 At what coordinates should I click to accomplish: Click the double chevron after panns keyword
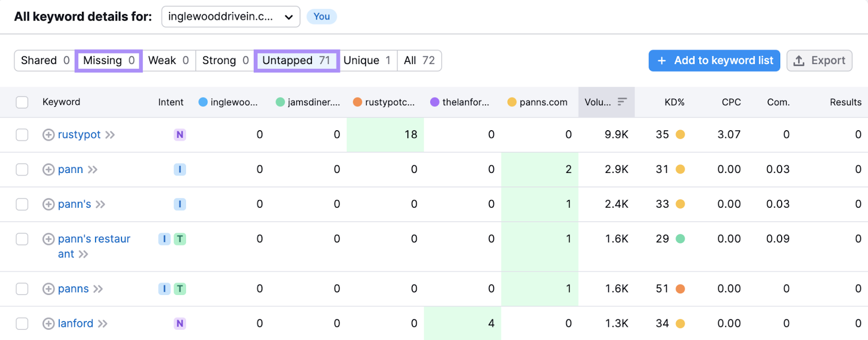tap(98, 289)
